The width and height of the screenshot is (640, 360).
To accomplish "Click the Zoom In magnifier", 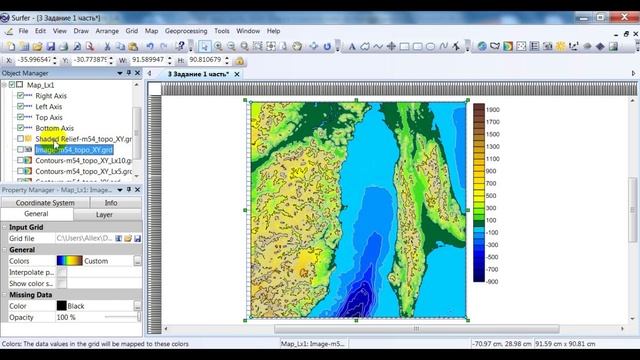I will 218,46.
